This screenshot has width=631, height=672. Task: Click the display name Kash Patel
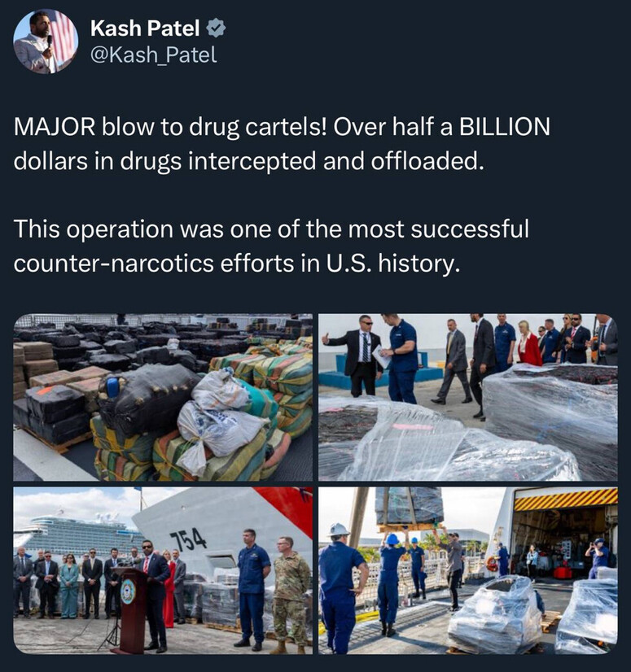145,28
